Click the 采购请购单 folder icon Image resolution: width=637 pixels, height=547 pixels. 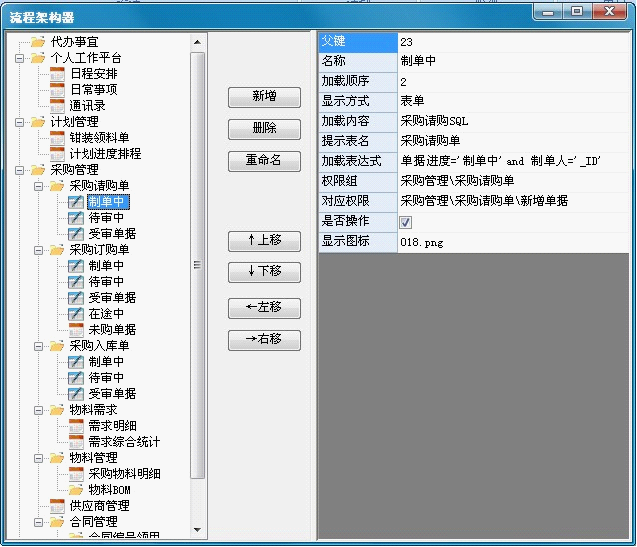click(57, 186)
